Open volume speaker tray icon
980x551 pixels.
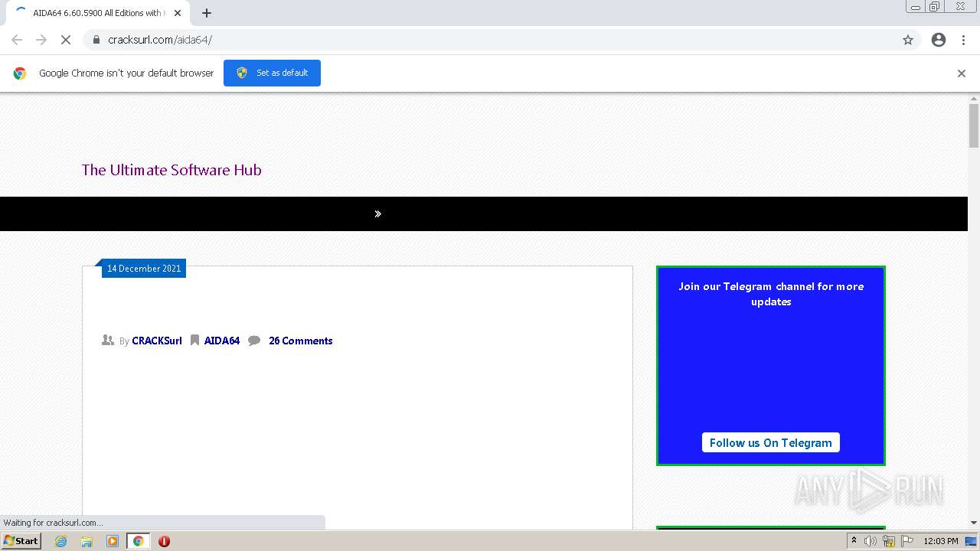coord(871,541)
